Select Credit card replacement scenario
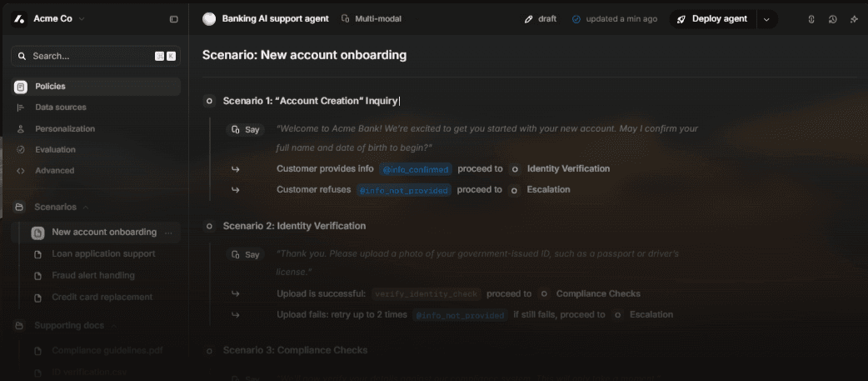 (102, 297)
